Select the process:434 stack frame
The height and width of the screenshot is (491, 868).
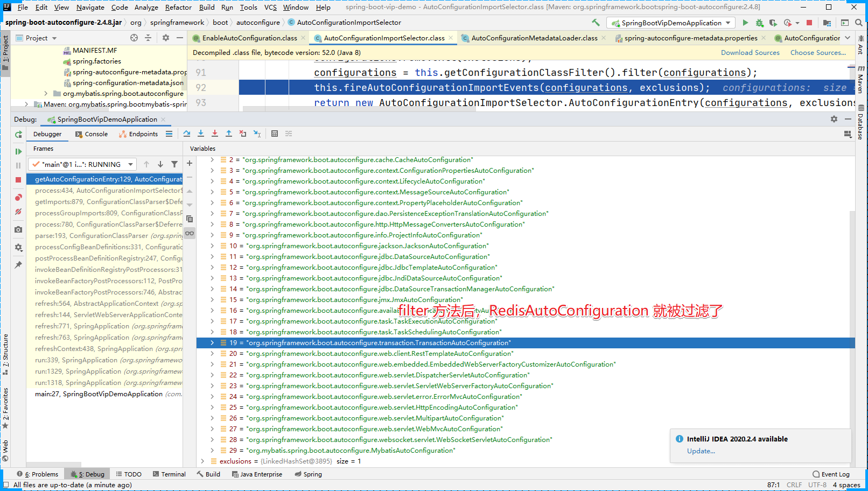pyautogui.click(x=105, y=191)
